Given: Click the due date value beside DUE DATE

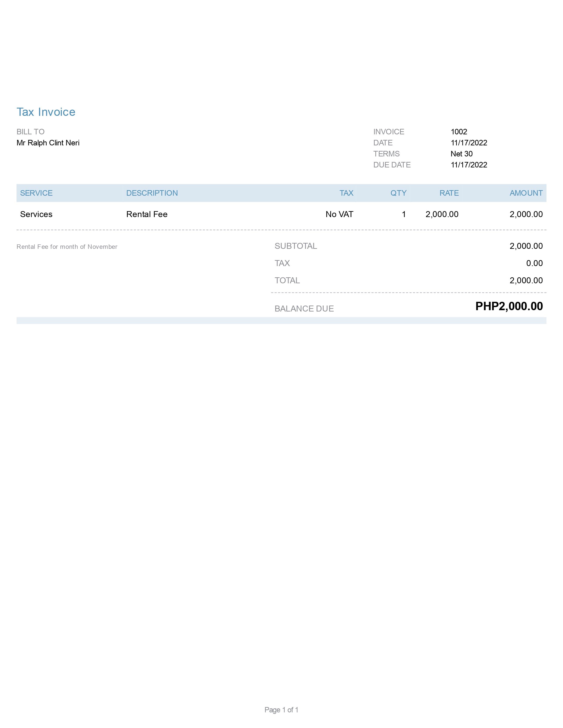Looking at the screenshot, I should click(x=469, y=165).
